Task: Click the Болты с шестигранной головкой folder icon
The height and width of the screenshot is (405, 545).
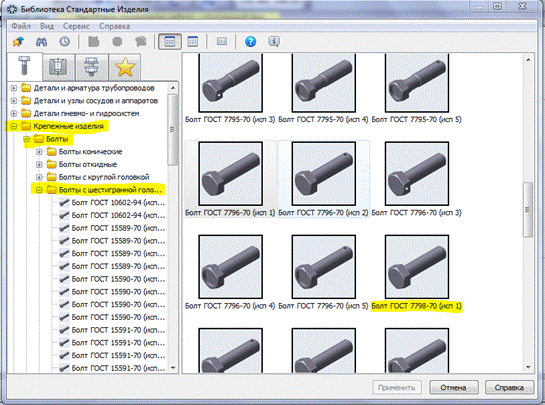Action: click(51, 190)
